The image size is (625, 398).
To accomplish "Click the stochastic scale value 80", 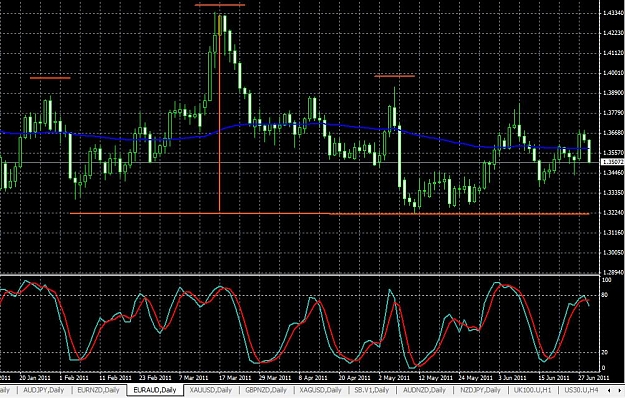I will click(605, 295).
